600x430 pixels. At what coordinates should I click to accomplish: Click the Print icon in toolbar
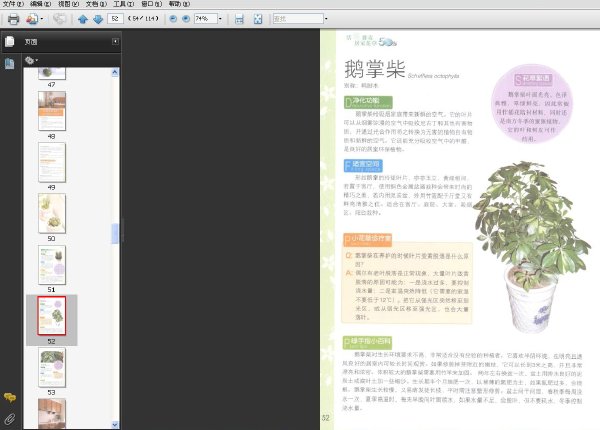pos(14,19)
